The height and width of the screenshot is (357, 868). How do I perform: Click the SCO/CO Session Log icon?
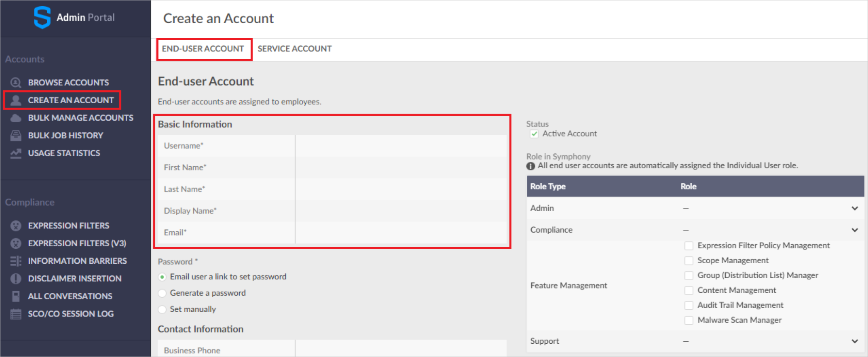click(x=16, y=314)
